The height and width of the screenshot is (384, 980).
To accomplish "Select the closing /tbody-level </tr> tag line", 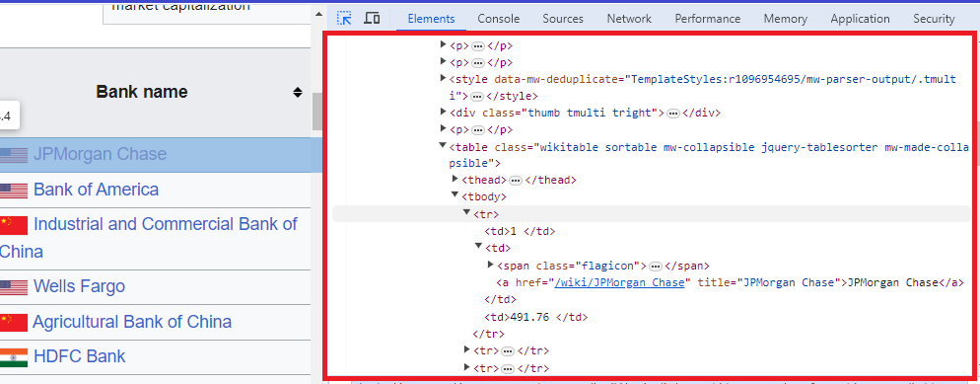I will (x=489, y=334).
